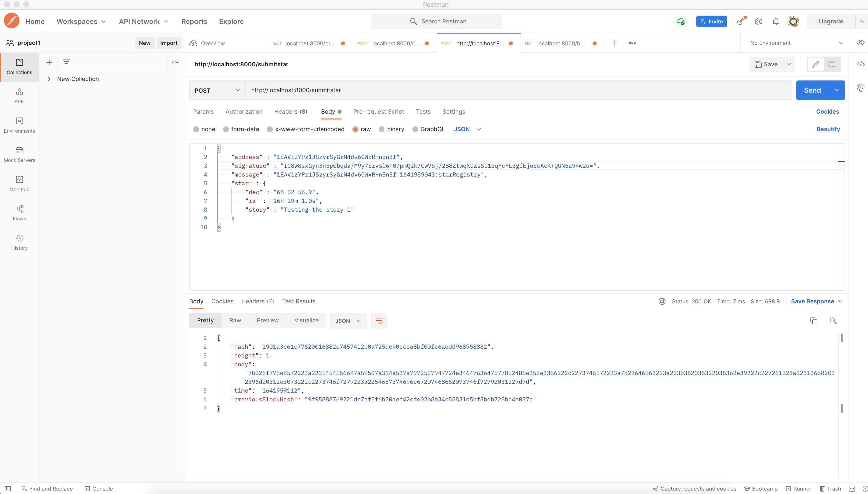Open the Save button arrow options

click(x=789, y=64)
